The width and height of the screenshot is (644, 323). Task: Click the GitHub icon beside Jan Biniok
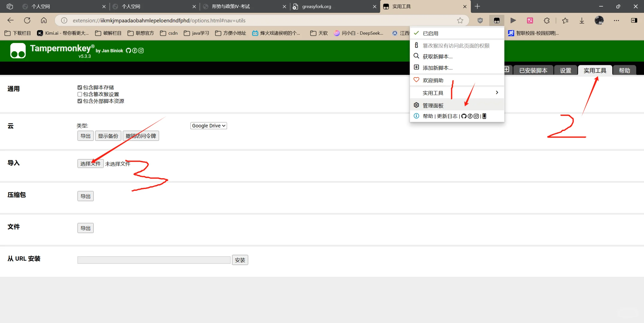128,51
